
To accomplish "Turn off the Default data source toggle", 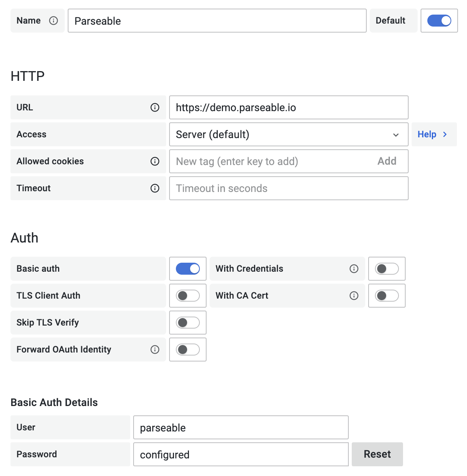I will pyautogui.click(x=439, y=21).
